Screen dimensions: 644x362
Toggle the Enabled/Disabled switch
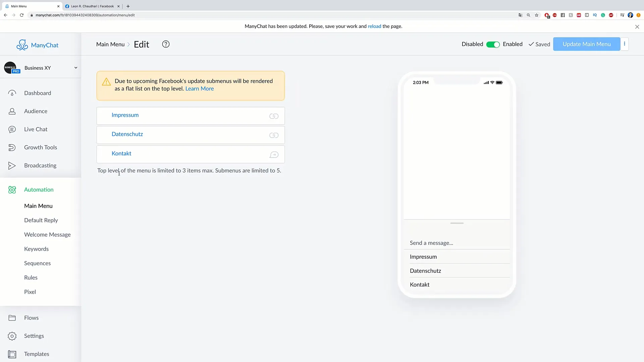tap(492, 44)
